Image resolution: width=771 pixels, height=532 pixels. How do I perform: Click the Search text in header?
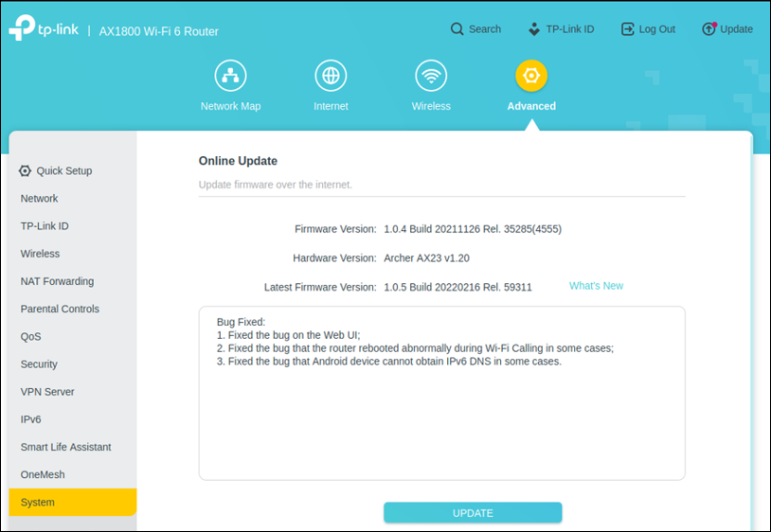coord(484,29)
